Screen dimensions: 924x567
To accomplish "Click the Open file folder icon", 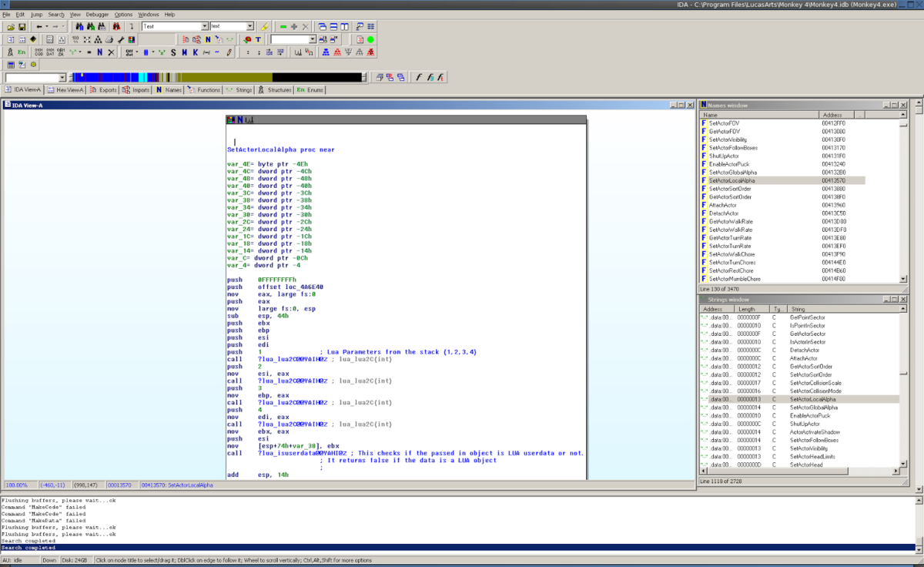I will click(11, 27).
